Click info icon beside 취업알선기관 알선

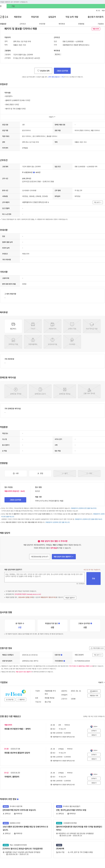[x=59, y=623]
